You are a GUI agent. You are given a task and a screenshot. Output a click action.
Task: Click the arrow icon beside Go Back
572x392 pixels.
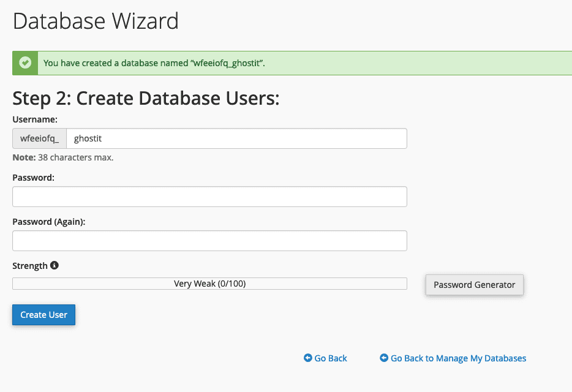click(308, 358)
